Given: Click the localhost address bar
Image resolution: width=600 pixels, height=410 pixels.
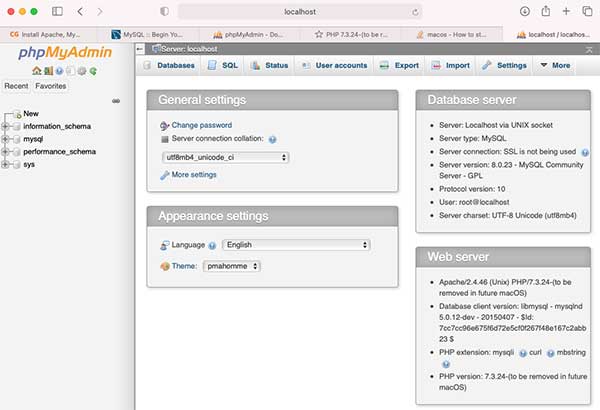Looking at the screenshot, I should point(300,12).
